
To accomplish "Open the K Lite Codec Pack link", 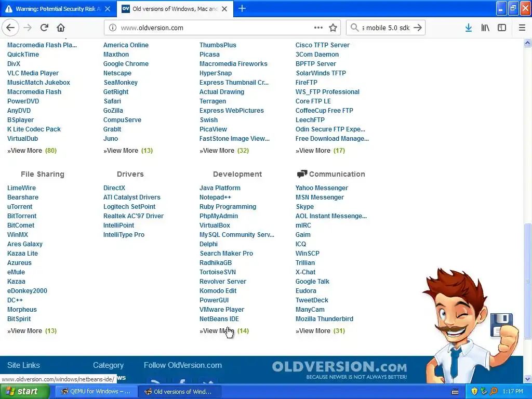I will (x=34, y=129).
